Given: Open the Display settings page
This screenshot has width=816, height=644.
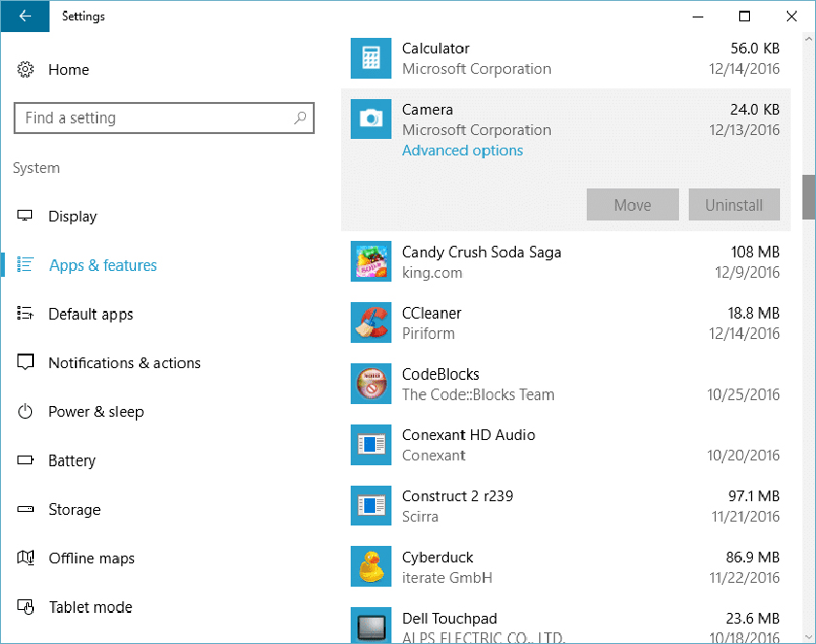Looking at the screenshot, I should click(x=73, y=217).
